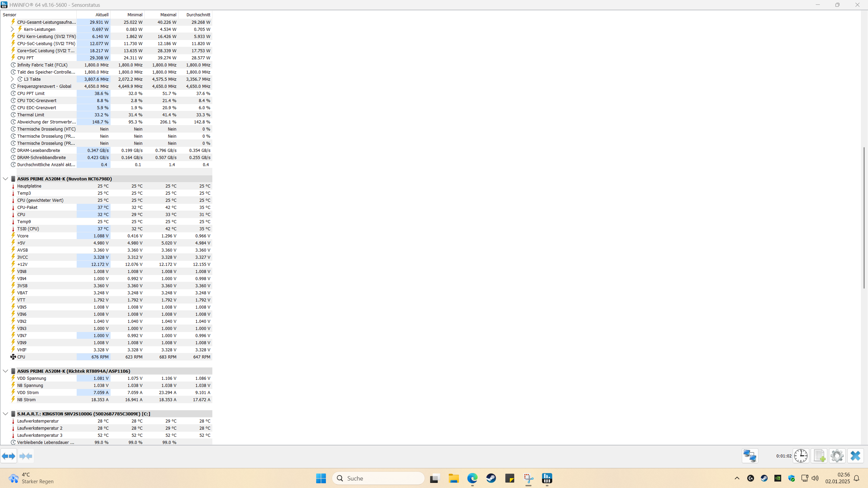This screenshot has width=868, height=488.
Task: Expand the L3 Takte row
Action: click(x=12, y=79)
